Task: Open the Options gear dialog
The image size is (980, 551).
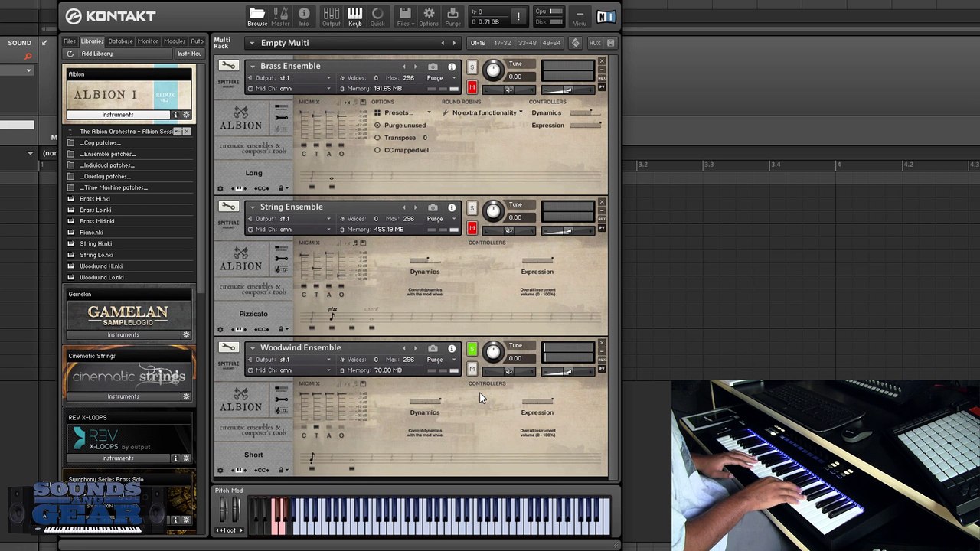Action: 429,16
